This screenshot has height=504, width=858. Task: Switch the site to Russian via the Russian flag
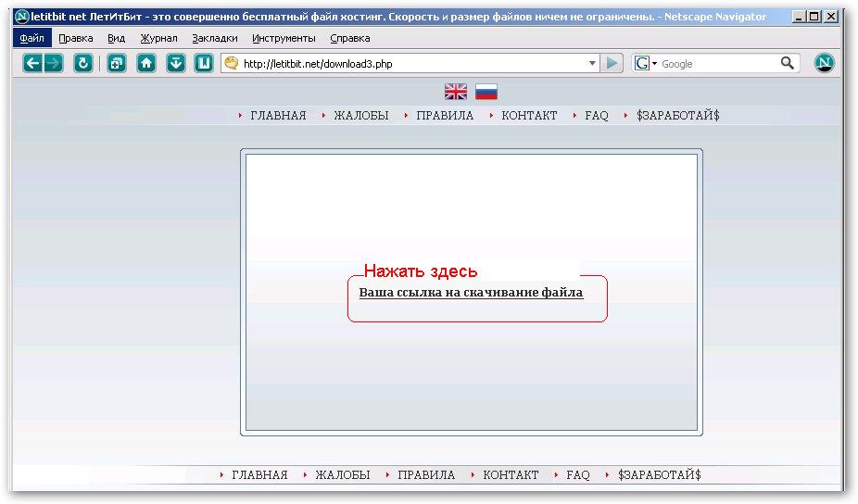[486, 92]
